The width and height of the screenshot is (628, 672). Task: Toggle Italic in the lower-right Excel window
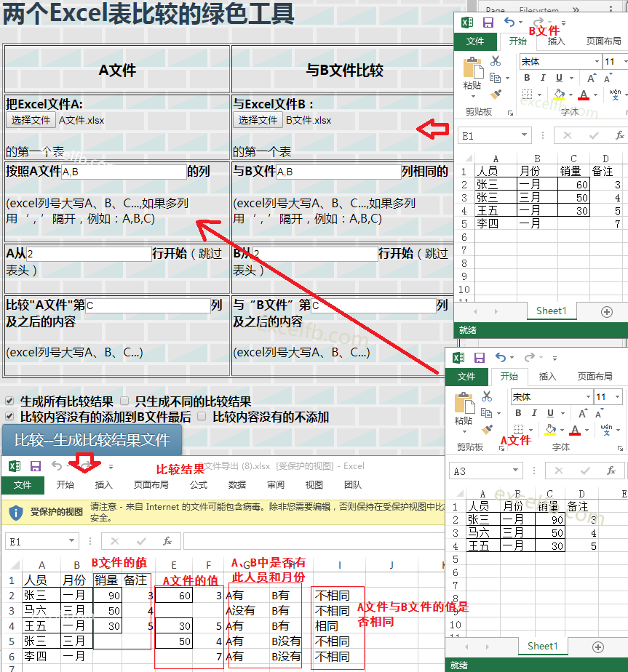point(533,413)
